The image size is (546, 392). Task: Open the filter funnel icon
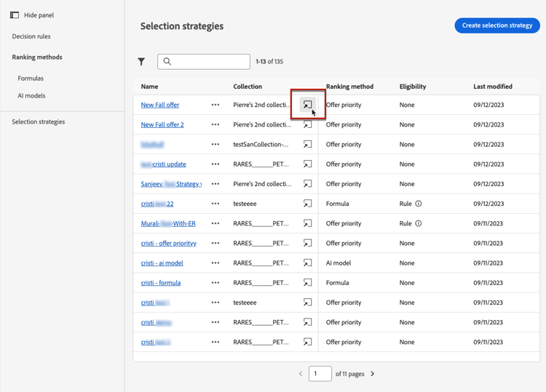coord(141,62)
